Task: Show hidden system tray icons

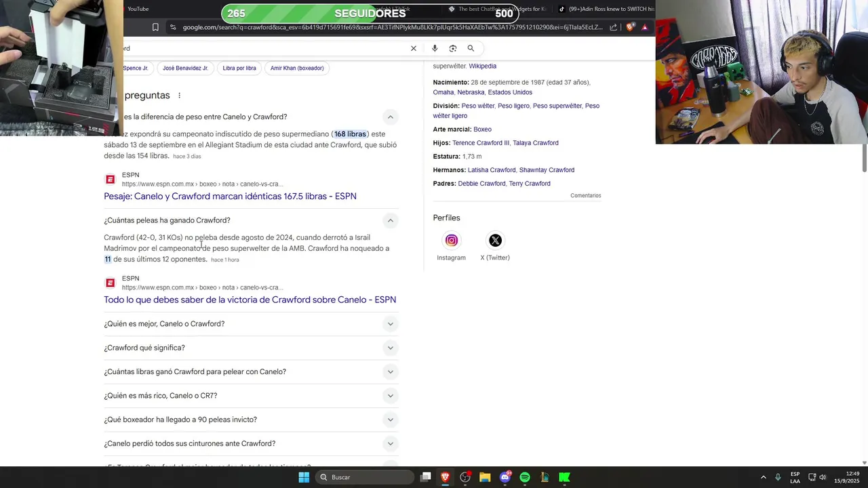Action: pos(763,477)
